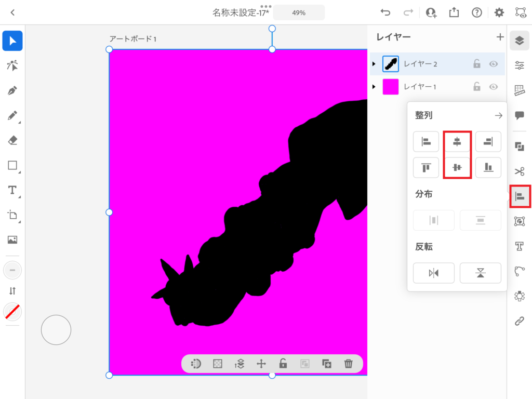Toggle lock on レイヤー 1
Image resolution: width=532 pixels, height=399 pixels.
click(x=477, y=87)
